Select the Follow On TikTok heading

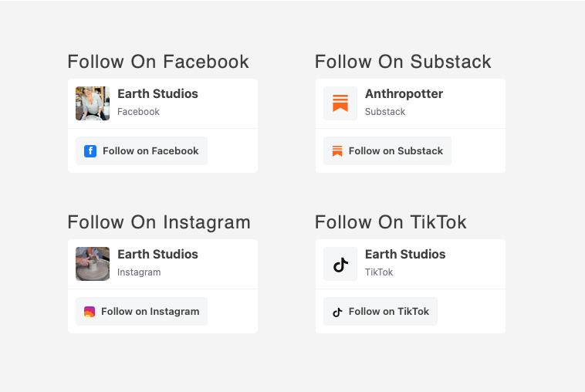click(x=391, y=222)
